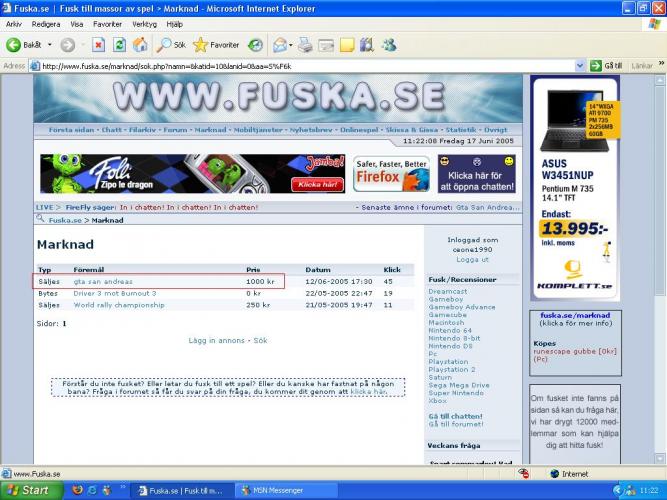
Task: Open the gta san andreas listing
Action: 103,282
